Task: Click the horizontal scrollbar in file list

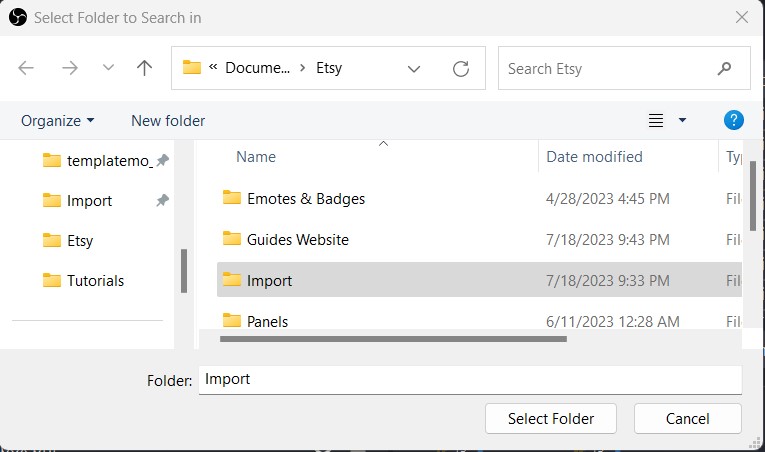Action: [393, 339]
